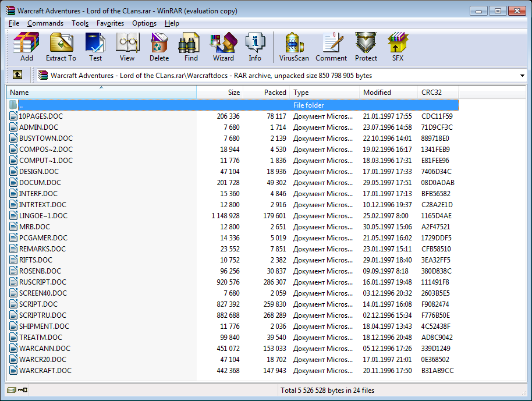Click the drive icon in status bar

[x=12, y=390]
